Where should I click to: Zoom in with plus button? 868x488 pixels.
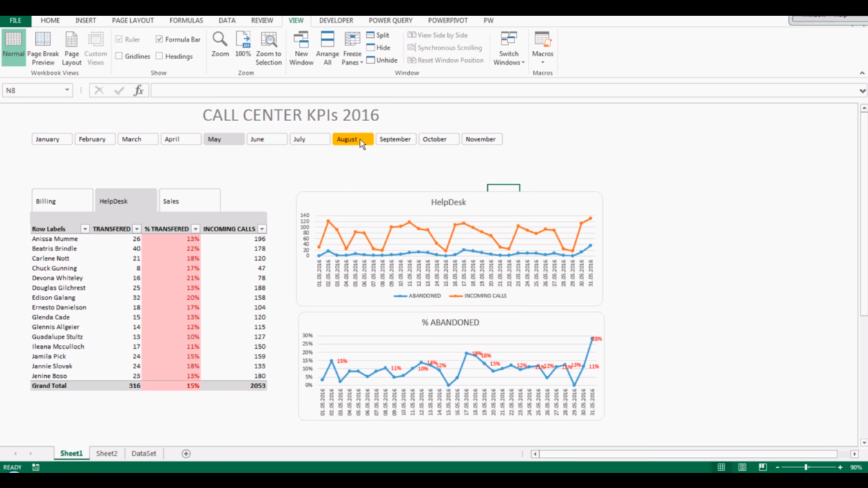(840, 467)
